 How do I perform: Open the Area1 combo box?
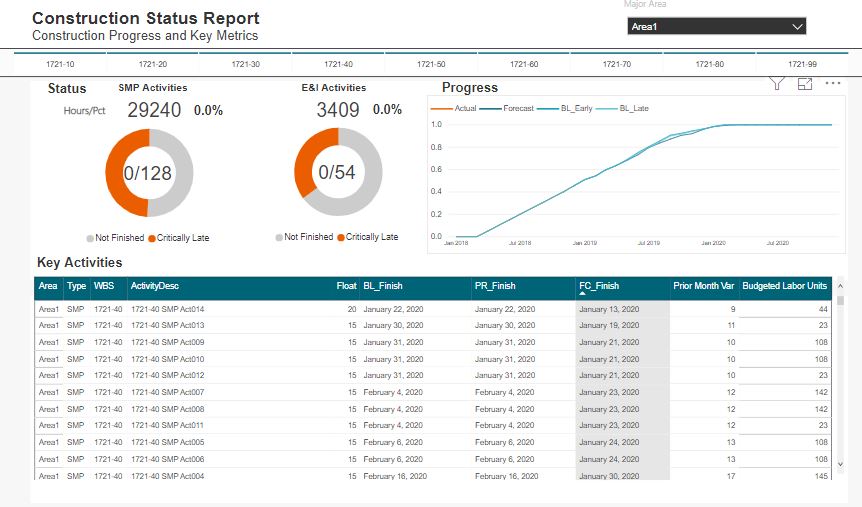click(716, 26)
